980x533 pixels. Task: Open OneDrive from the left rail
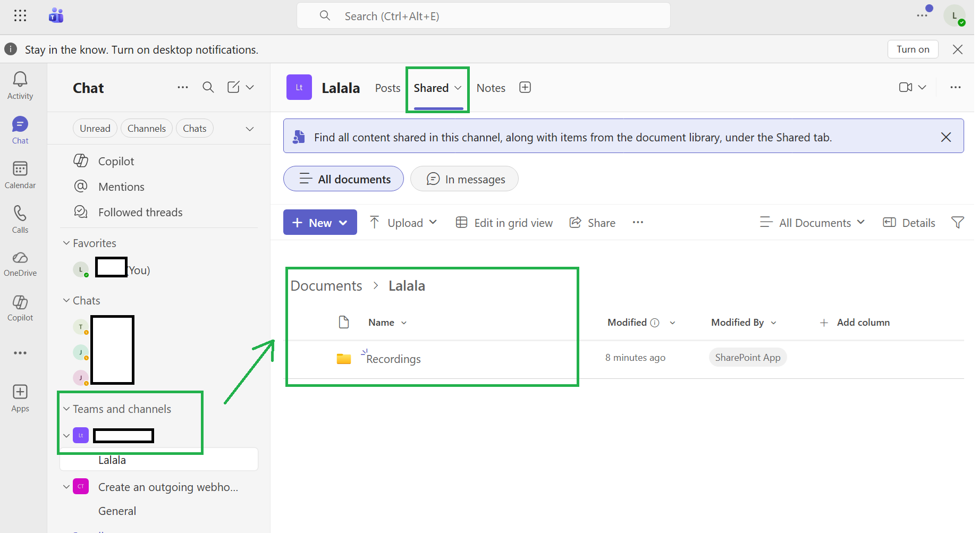[20, 264]
